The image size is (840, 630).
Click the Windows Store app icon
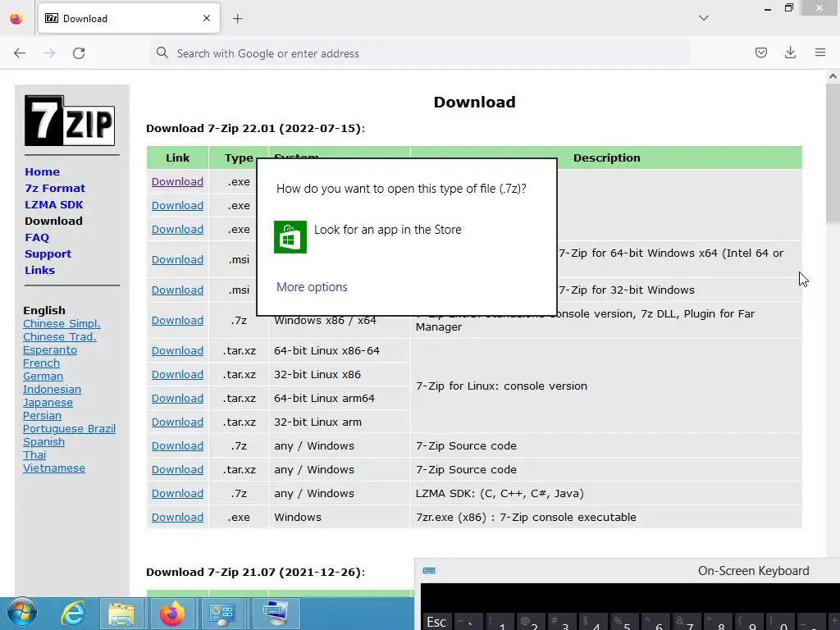(290, 237)
